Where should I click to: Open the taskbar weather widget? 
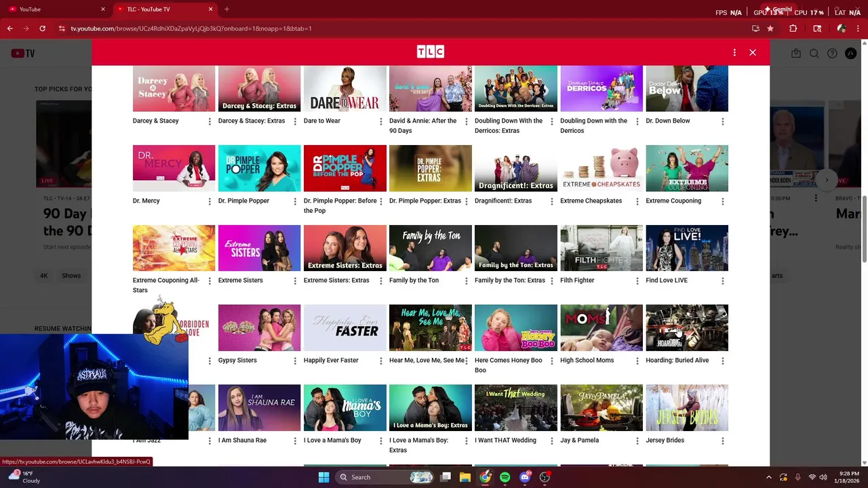click(24, 477)
